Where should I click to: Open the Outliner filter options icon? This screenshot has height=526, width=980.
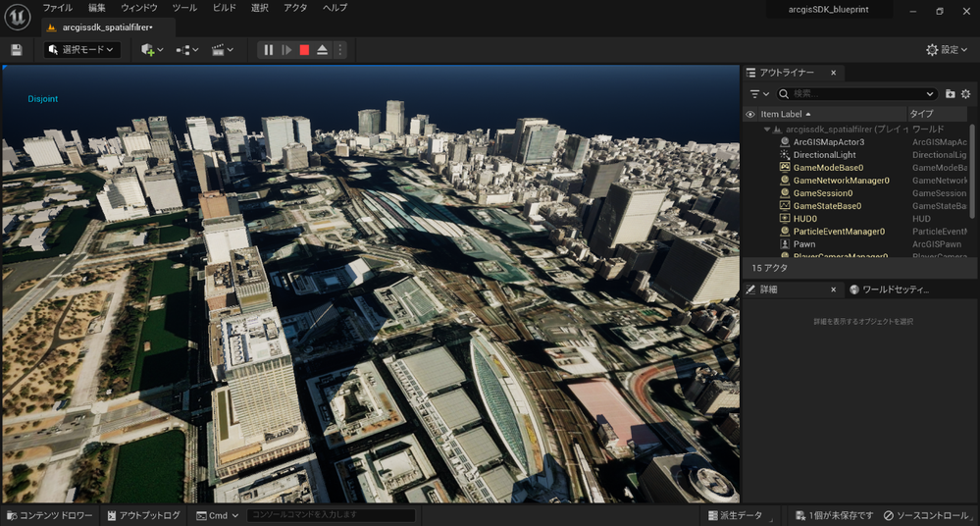(758, 94)
